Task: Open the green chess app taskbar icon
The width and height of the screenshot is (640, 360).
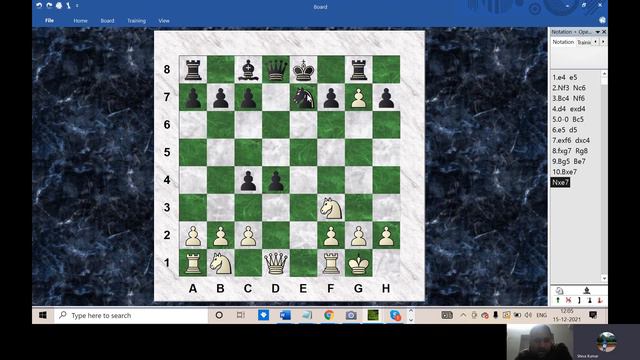Action: tap(373, 315)
